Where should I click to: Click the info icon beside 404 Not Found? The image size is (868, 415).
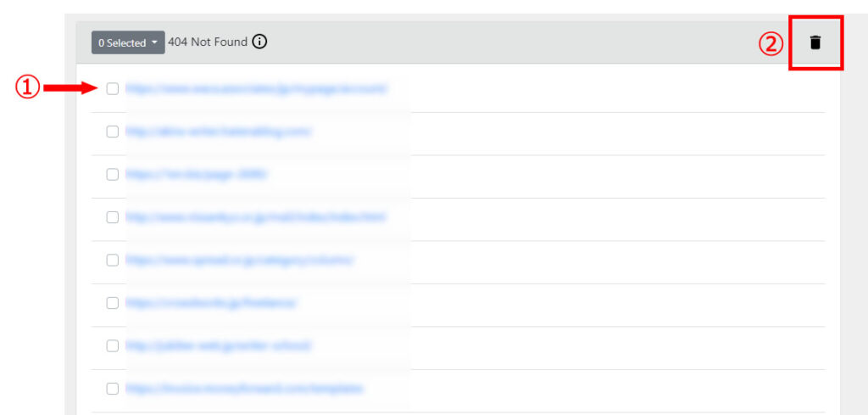pos(259,42)
